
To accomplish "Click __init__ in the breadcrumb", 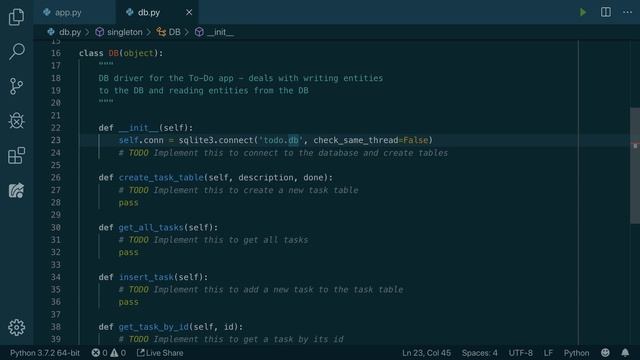I will point(220,32).
